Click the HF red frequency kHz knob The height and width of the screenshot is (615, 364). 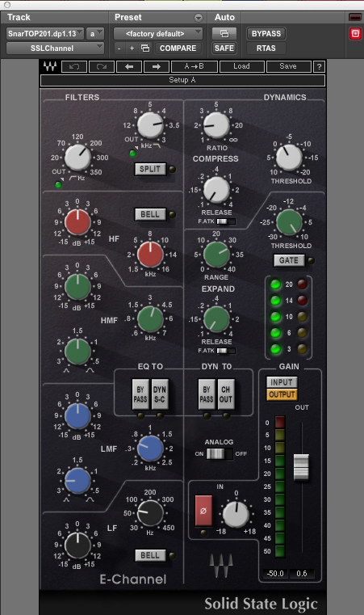click(150, 254)
